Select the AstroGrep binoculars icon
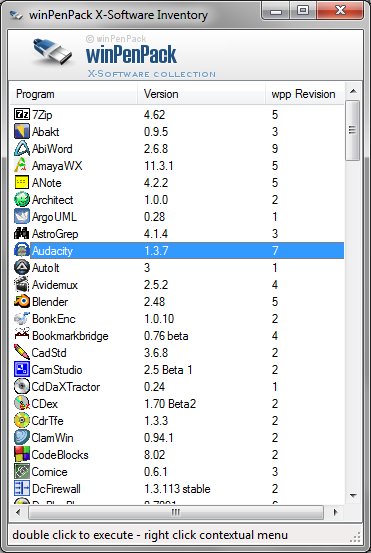 point(22,233)
